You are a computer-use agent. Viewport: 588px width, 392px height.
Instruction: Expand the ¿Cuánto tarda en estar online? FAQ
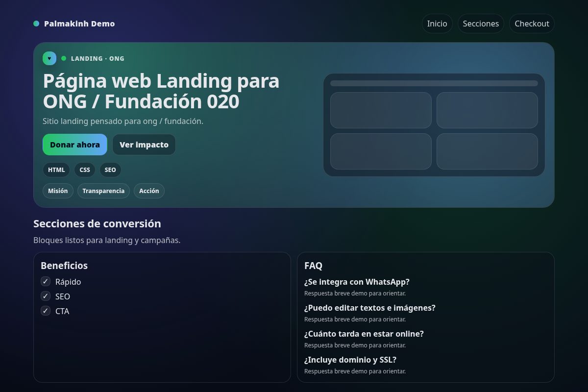[364, 334]
